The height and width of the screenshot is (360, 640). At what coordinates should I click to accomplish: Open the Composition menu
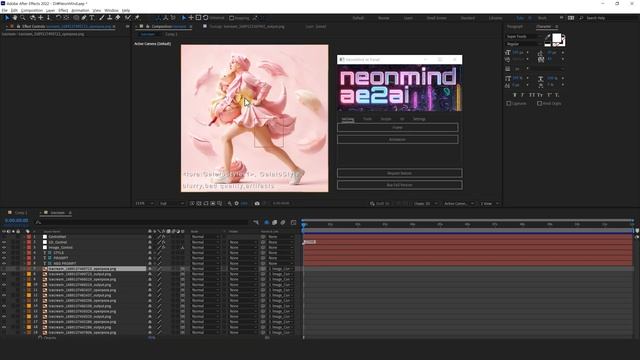(x=31, y=10)
